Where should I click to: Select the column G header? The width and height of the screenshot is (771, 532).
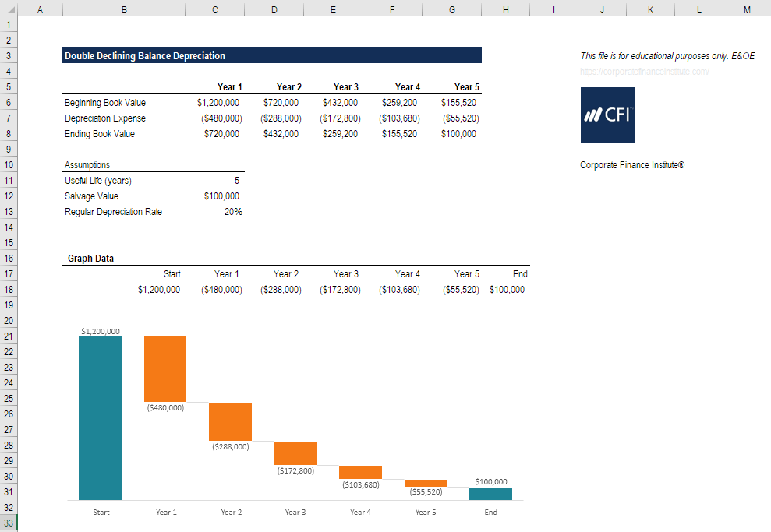[x=451, y=9]
